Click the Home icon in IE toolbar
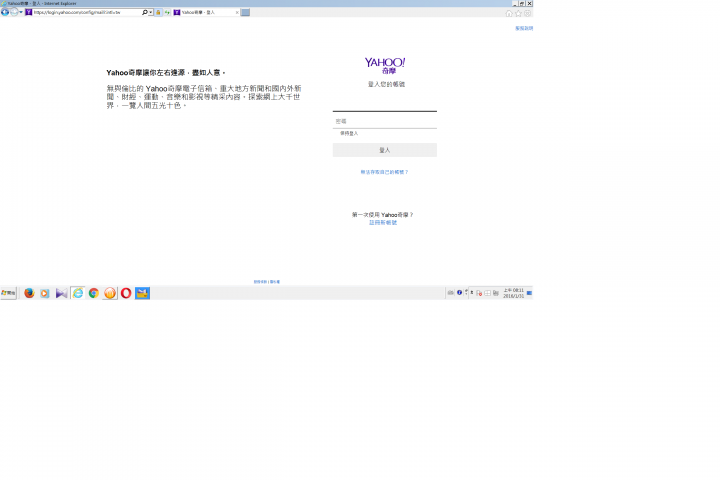This screenshot has width=720, height=480. pyautogui.click(x=509, y=13)
